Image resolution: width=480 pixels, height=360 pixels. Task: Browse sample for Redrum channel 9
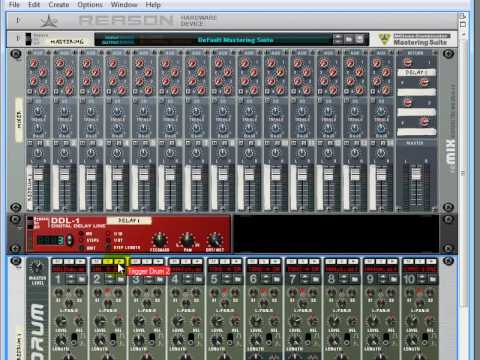(x=394, y=279)
